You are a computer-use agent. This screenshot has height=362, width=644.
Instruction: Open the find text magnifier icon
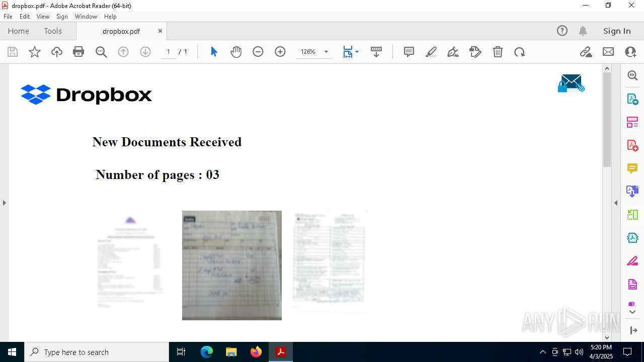(x=101, y=52)
